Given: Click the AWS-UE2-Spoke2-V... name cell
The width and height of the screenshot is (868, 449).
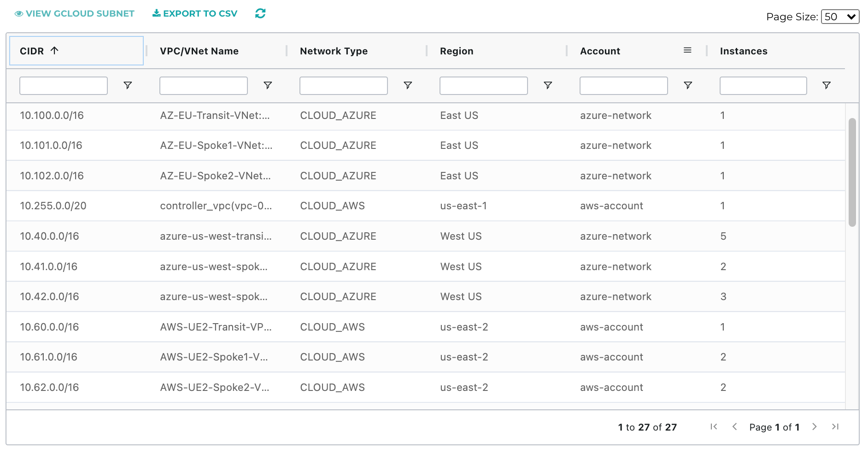Looking at the screenshot, I should coord(215,387).
